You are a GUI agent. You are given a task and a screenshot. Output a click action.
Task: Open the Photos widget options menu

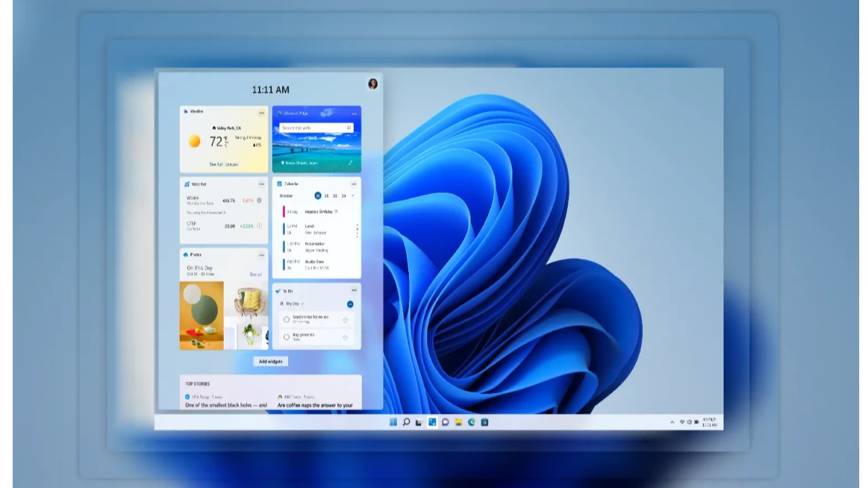point(261,256)
